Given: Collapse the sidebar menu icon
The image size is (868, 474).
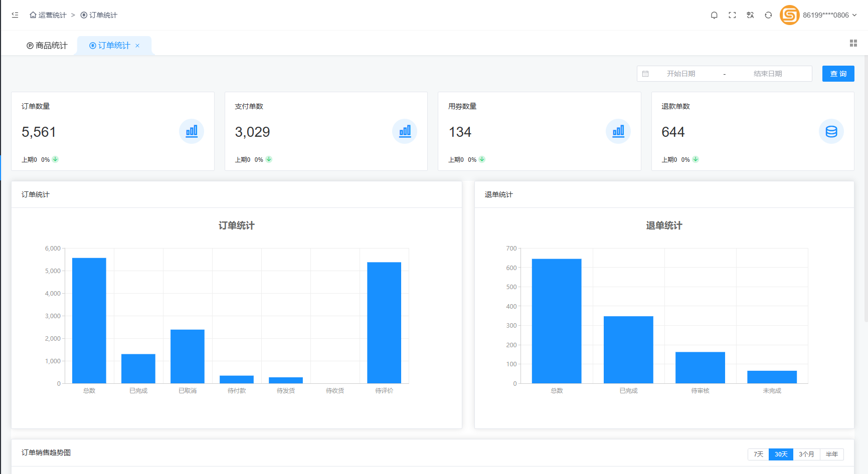Looking at the screenshot, I should tap(15, 15).
